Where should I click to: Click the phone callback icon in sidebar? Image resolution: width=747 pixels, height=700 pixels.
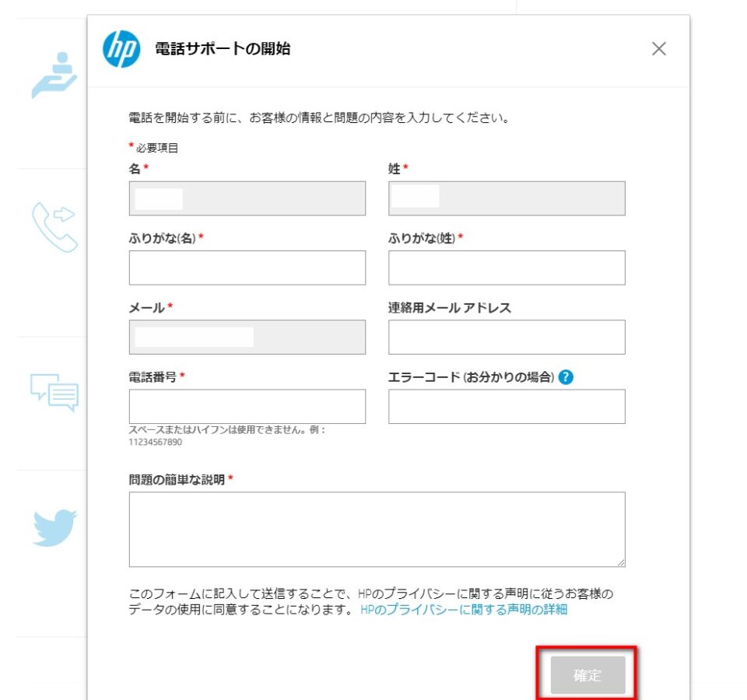(54, 227)
